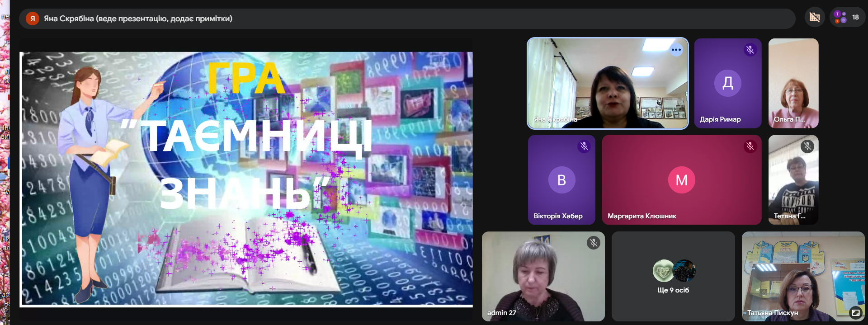
Task: Click the Татьяна Пискун name label
Action: pyautogui.click(x=772, y=313)
